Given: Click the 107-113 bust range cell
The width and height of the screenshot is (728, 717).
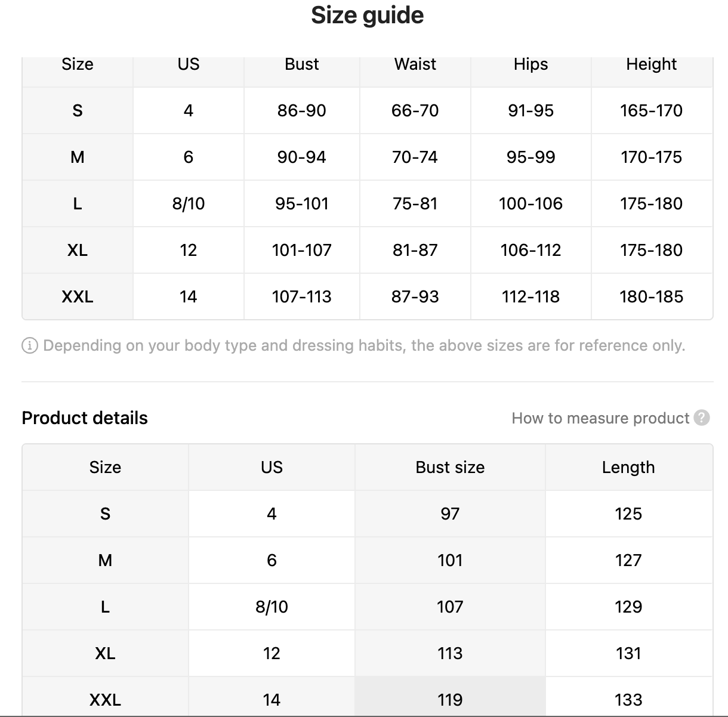Looking at the screenshot, I should click(x=301, y=296).
